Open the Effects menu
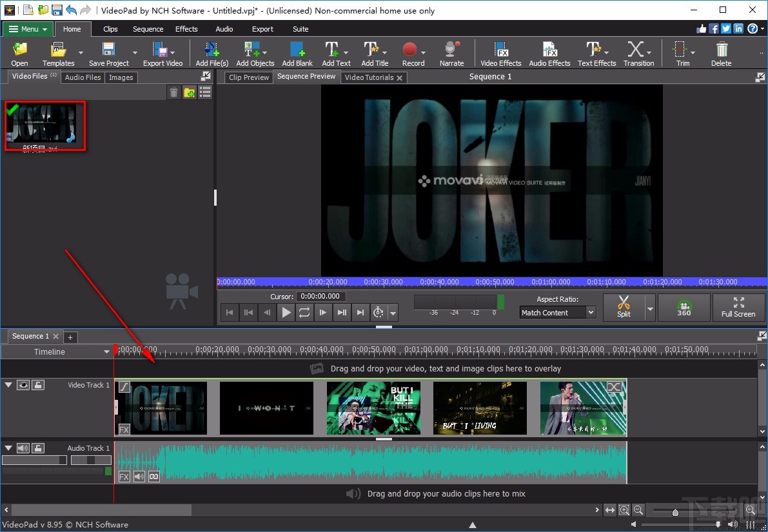 [186, 29]
